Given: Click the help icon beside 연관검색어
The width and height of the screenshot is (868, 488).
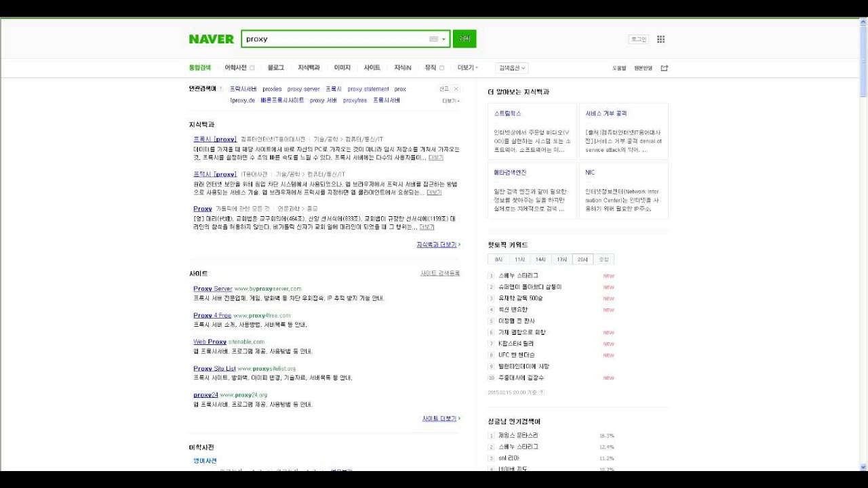Looking at the screenshot, I should pos(220,89).
